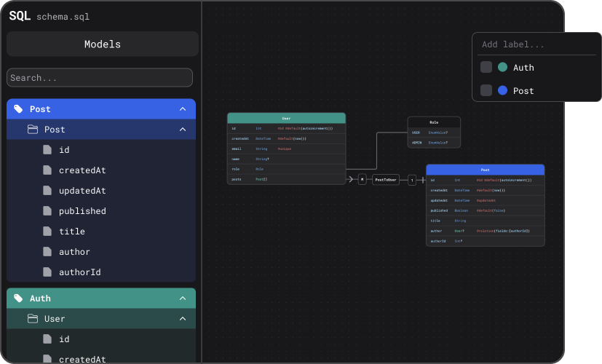Viewport: 602px width, 364px height.
Task: Click the folder icon of the User model
Action: pos(33,319)
